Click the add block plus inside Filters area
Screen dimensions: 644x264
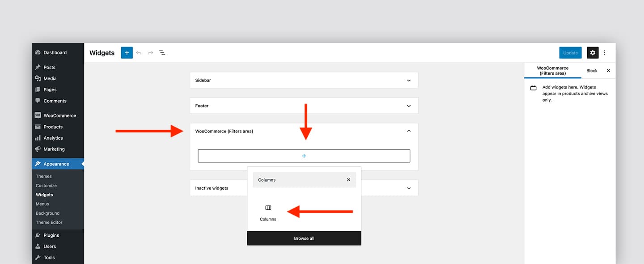pyautogui.click(x=304, y=156)
